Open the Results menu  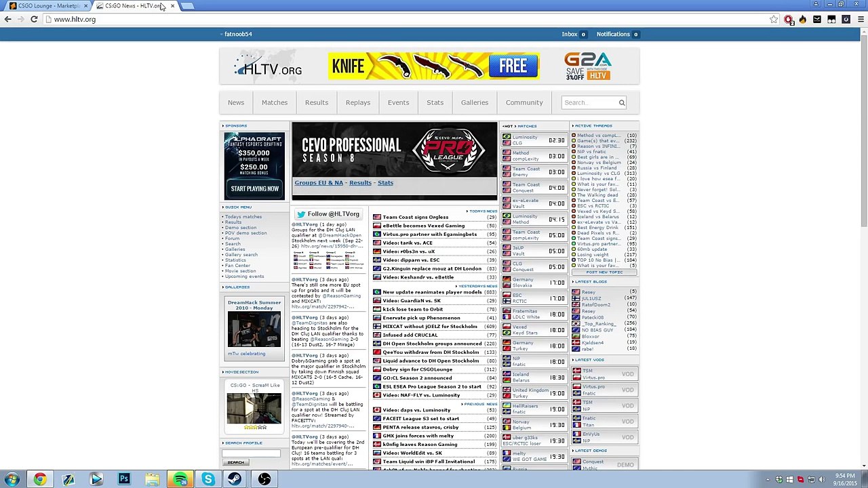click(x=317, y=103)
